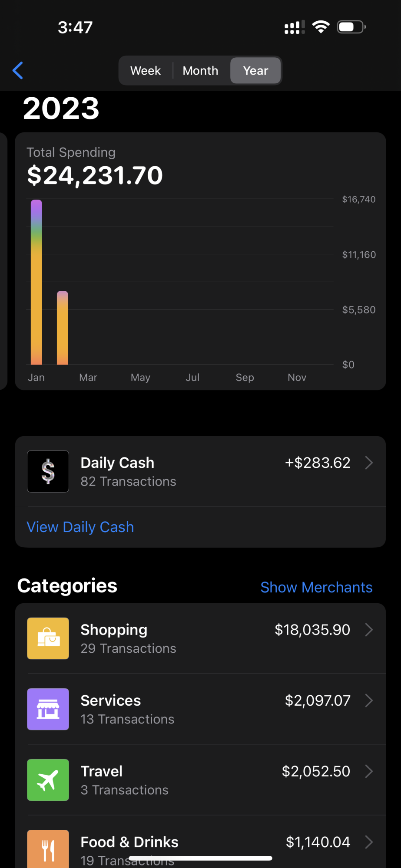
Task: Tap Show Merchants link
Action: [x=316, y=587]
